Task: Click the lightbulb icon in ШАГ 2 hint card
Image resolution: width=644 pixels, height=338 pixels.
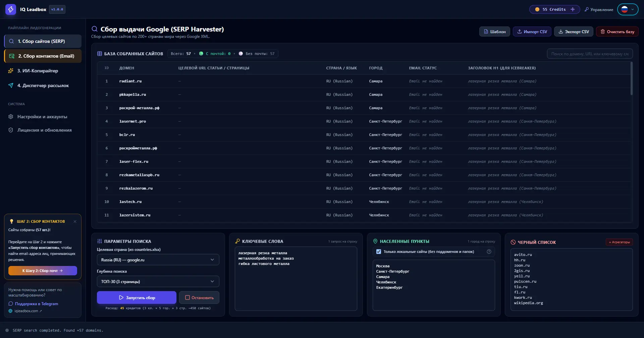Action: tap(12, 221)
